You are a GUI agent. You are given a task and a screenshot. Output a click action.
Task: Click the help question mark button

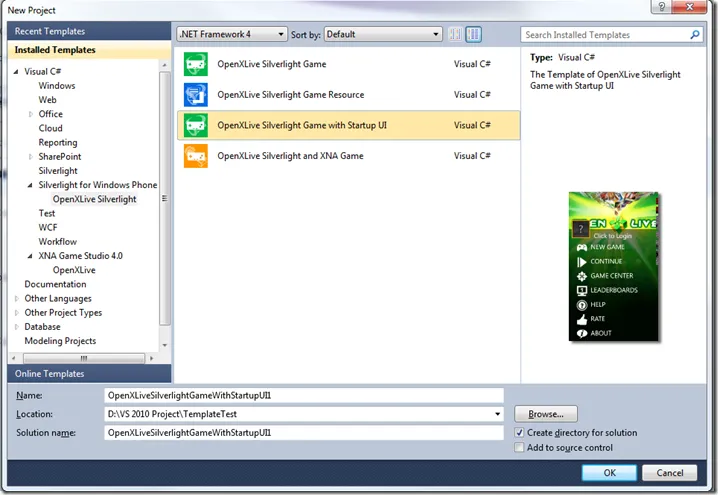(662, 6)
